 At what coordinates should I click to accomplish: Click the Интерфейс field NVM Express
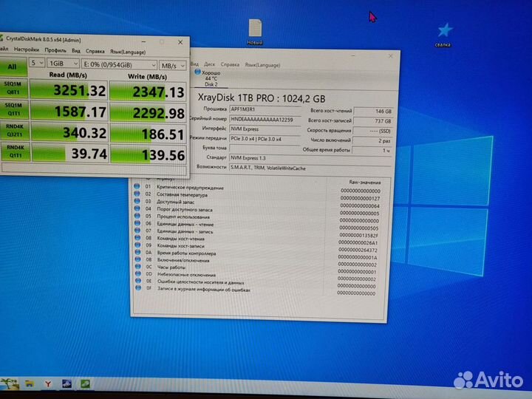click(x=265, y=129)
